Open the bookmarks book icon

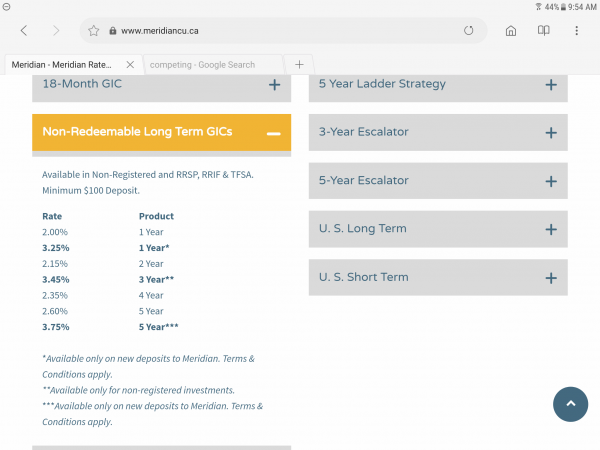[544, 31]
